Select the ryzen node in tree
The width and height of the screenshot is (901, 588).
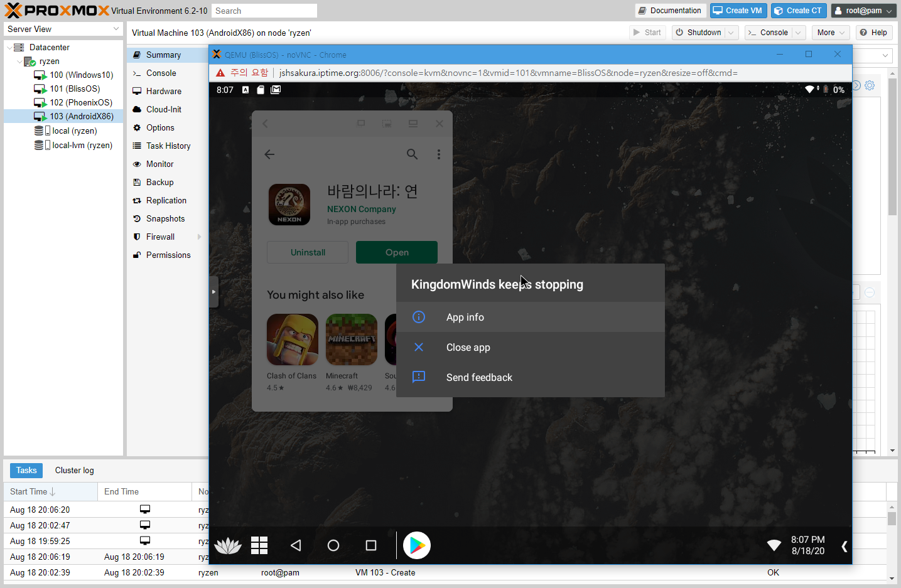coord(49,61)
